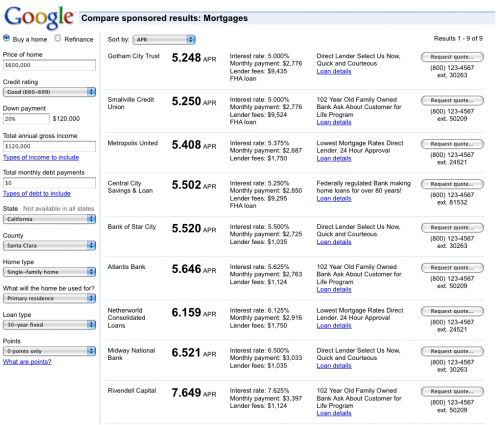
Task: Expand the Points dropdown
Action: 49,351
